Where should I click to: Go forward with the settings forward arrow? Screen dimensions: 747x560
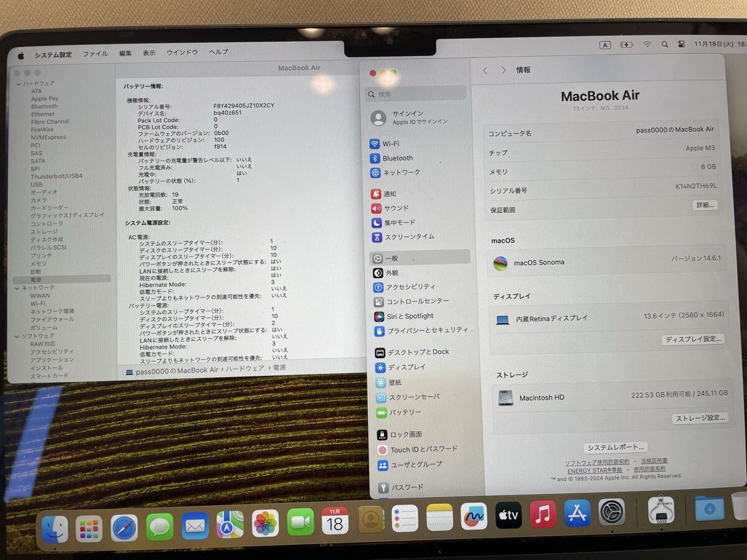(504, 70)
